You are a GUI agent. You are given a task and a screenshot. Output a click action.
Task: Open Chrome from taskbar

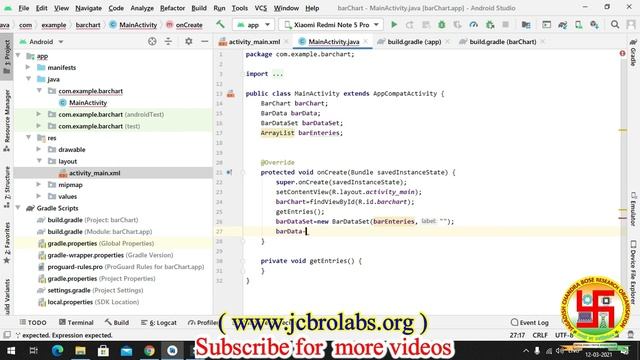(149, 351)
